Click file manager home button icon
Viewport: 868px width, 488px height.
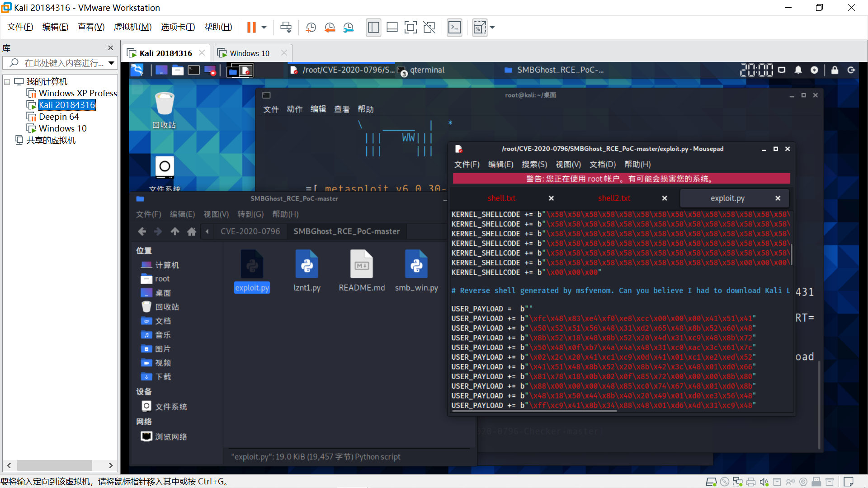[x=192, y=231]
